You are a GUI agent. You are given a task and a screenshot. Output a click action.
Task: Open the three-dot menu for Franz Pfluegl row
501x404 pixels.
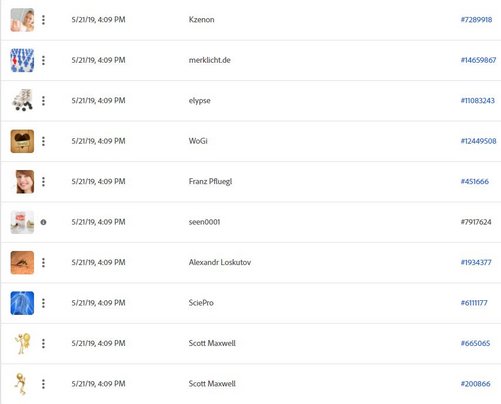[43, 182]
